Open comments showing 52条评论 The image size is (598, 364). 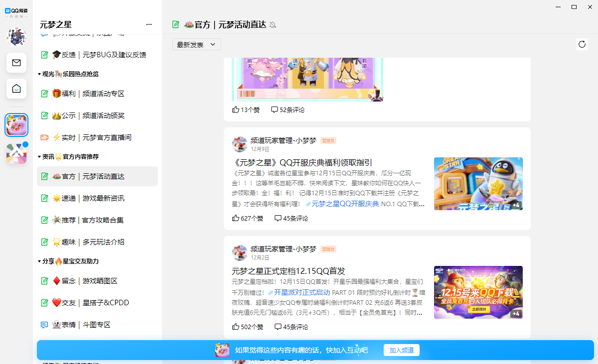point(288,110)
